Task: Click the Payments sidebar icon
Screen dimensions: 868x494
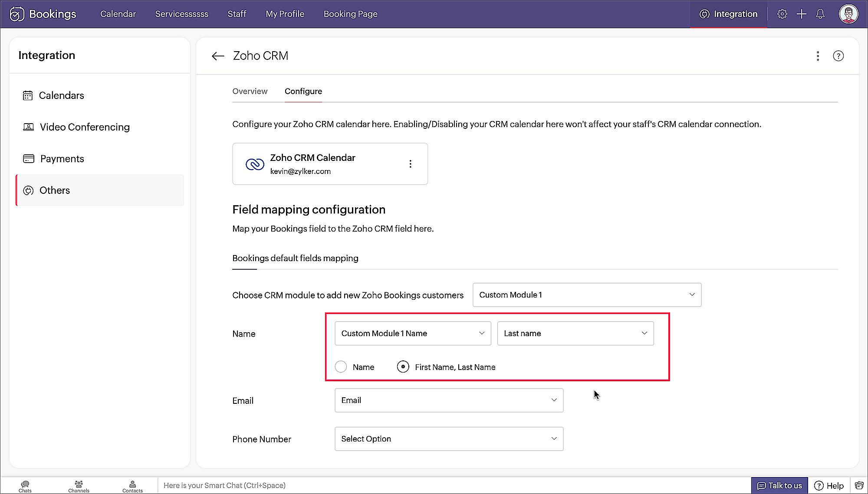Action: 29,159
